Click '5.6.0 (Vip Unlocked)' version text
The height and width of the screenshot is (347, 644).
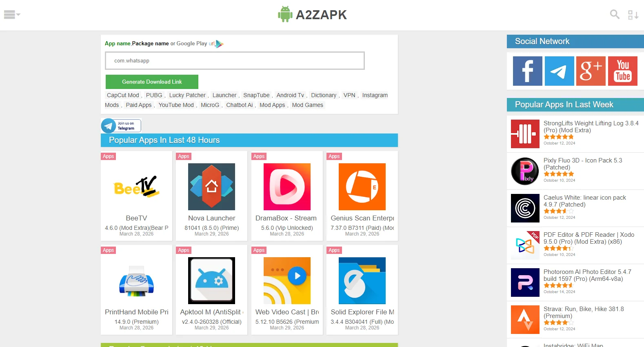287,228
